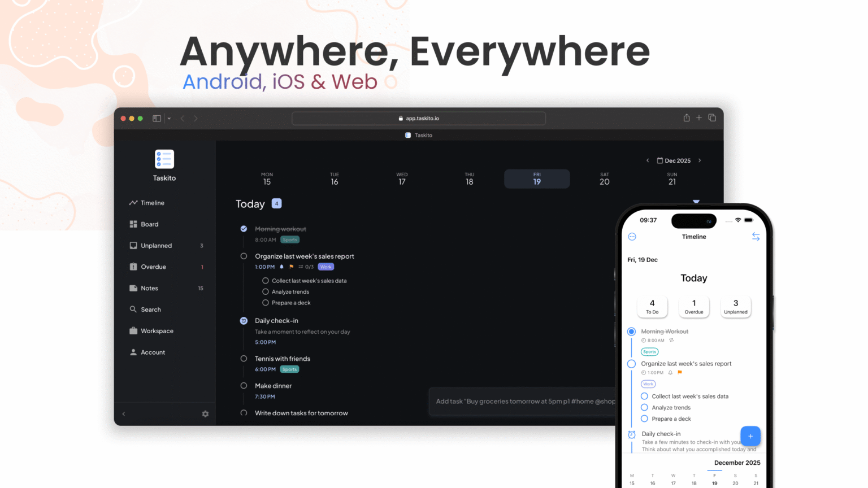Collapse the sidebar with the left chevron
This screenshot has width=868, height=488.
(x=124, y=413)
